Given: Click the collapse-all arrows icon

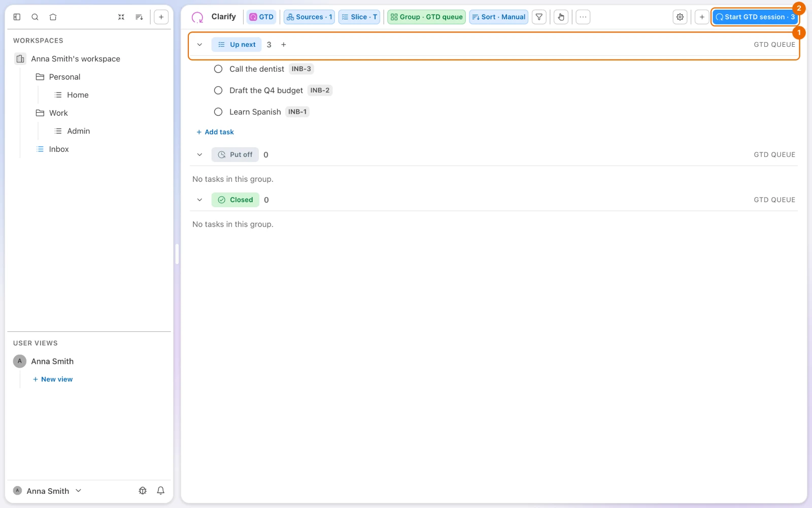Looking at the screenshot, I should [121, 17].
